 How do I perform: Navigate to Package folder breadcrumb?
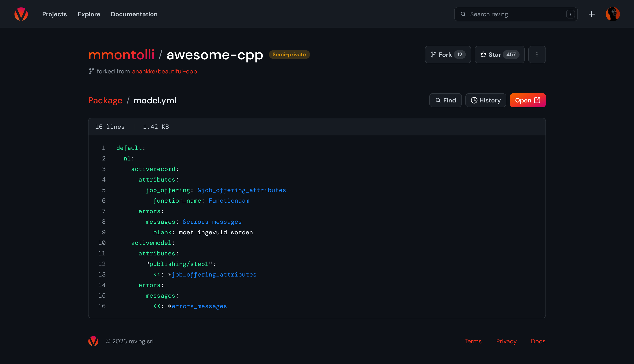pos(105,100)
